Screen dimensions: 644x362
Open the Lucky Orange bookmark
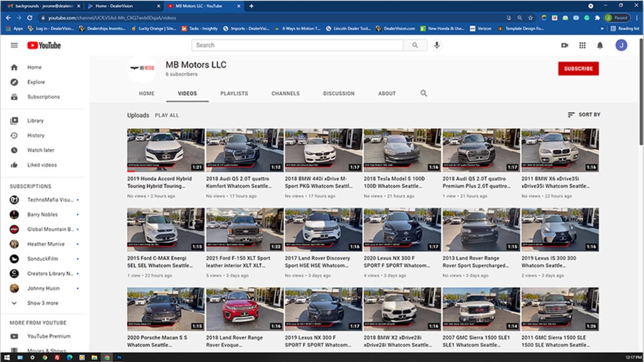(x=153, y=28)
